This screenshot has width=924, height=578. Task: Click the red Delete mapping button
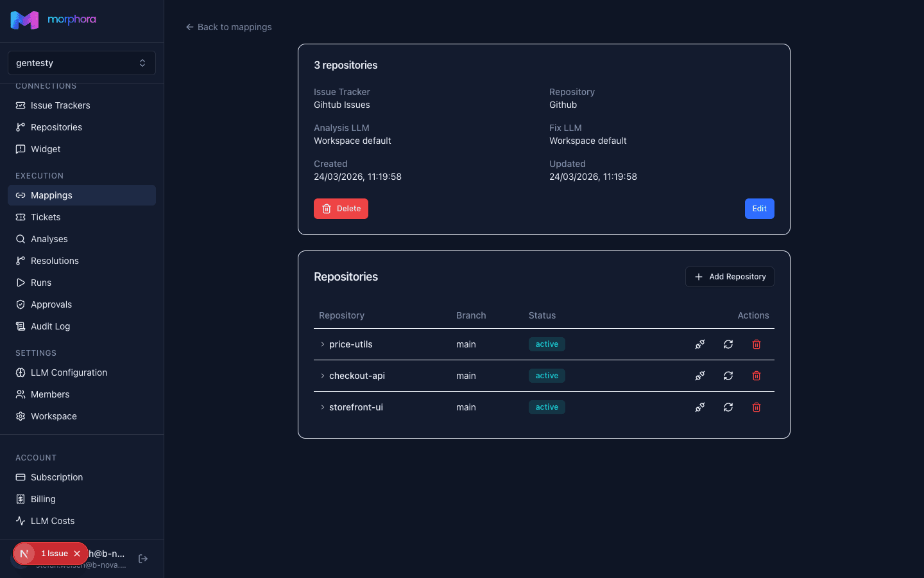341,209
